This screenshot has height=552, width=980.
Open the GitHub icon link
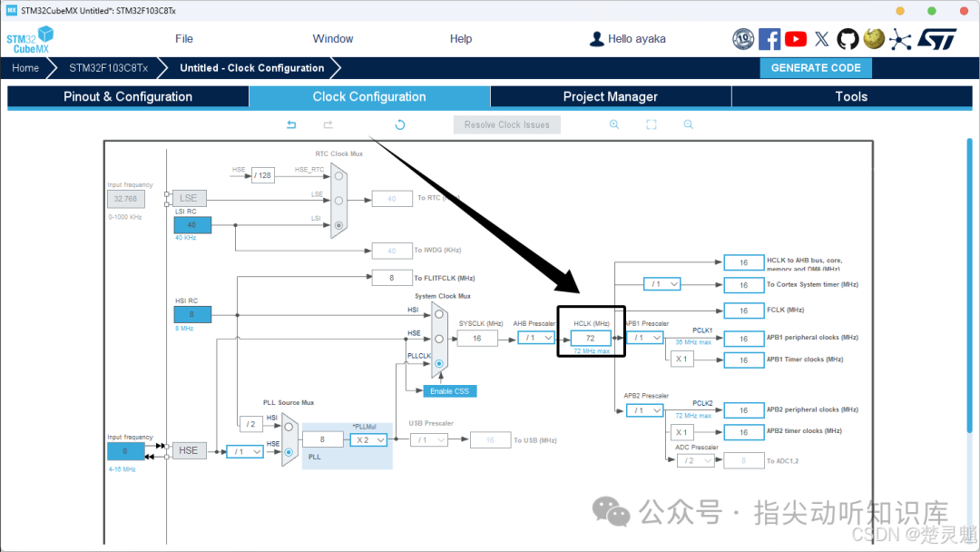848,39
